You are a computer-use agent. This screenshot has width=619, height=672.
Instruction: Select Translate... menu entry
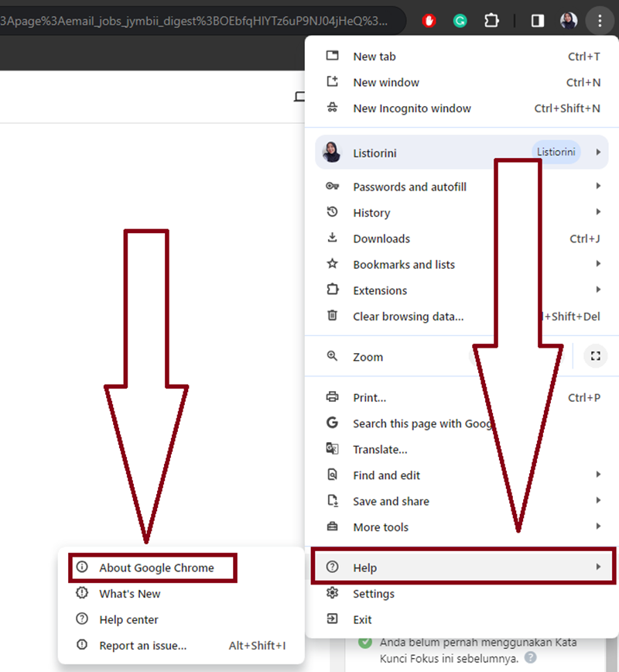click(x=463, y=449)
